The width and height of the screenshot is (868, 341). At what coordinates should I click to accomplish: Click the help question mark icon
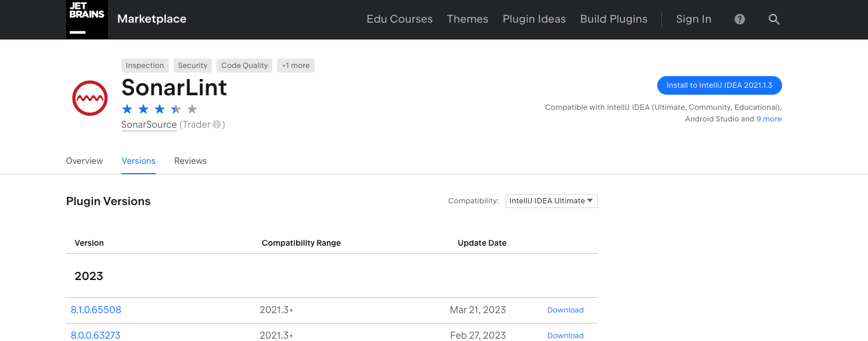[739, 19]
